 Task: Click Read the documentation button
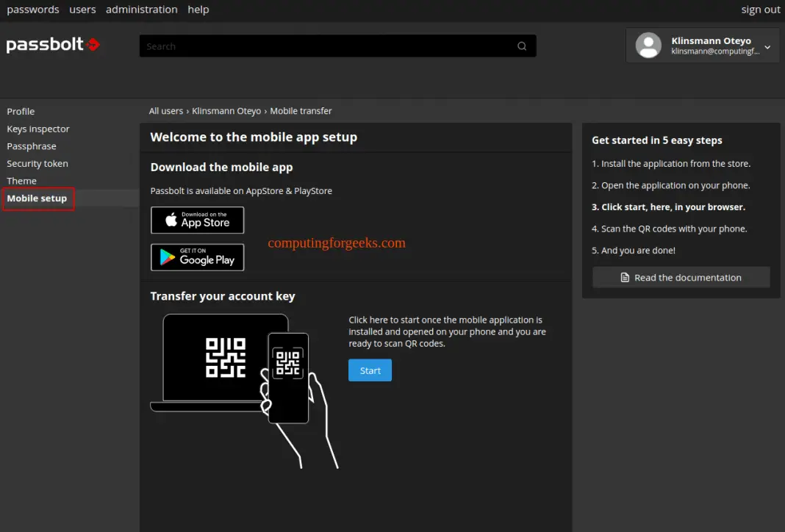tap(681, 278)
